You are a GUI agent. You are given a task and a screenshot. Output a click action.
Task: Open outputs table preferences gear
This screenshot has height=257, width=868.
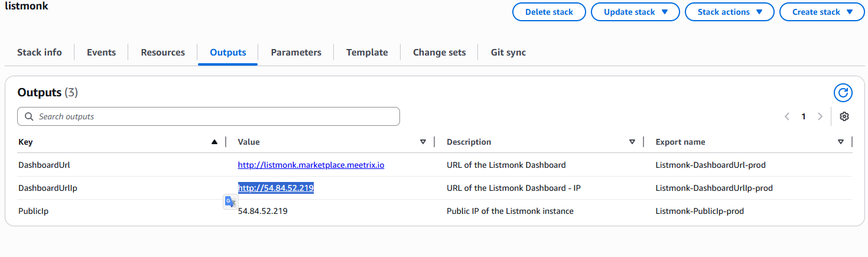[844, 116]
